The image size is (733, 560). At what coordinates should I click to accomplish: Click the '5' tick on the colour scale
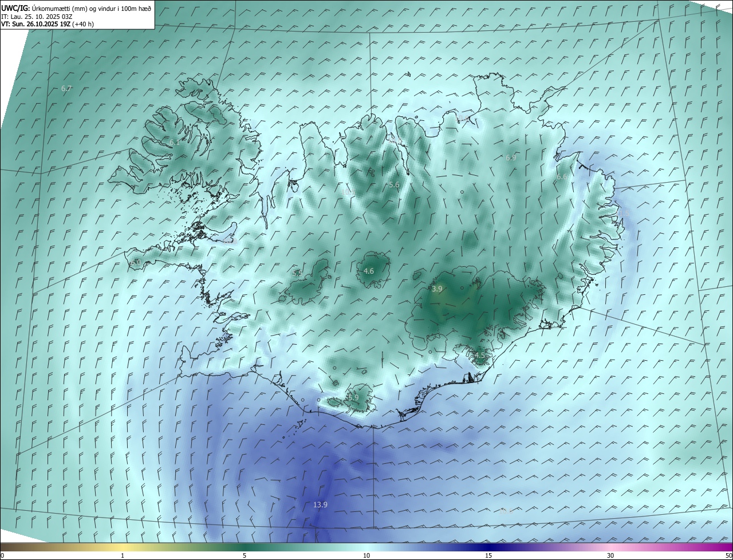pos(245,555)
